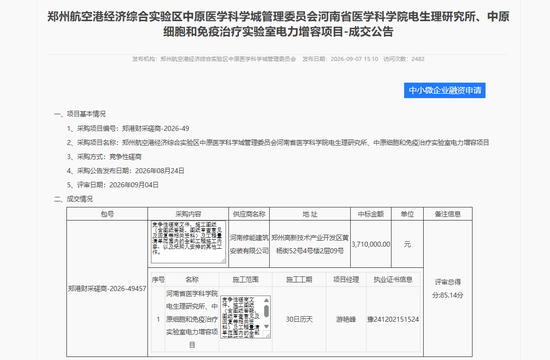
Task: Click the 序号 sub-table header
Action: [x=158, y=280]
